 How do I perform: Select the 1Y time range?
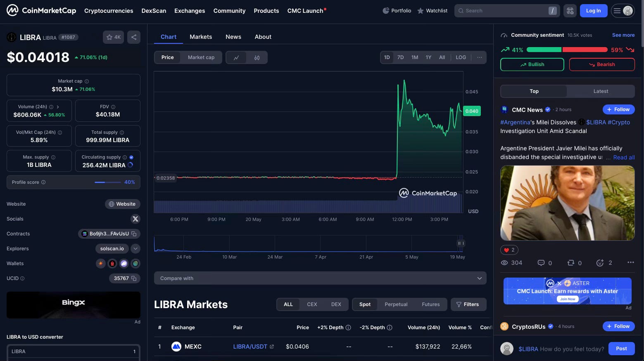click(x=428, y=57)
